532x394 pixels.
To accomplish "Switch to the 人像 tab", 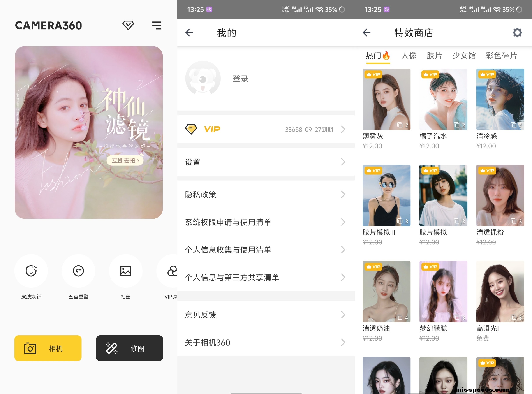I will [x=409, y=56].
